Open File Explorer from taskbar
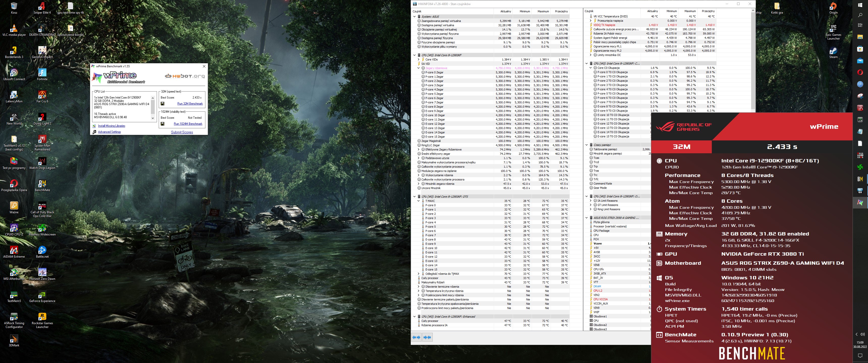Image resolution: width=868 pixels, height=363 pixels. 860,36
